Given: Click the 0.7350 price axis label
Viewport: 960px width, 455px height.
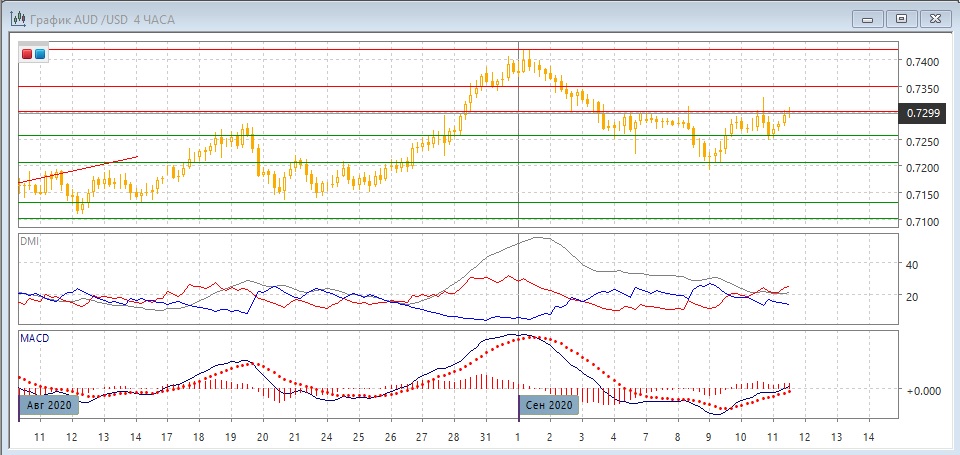Looking at the screenshot, I should click(921, 88).
